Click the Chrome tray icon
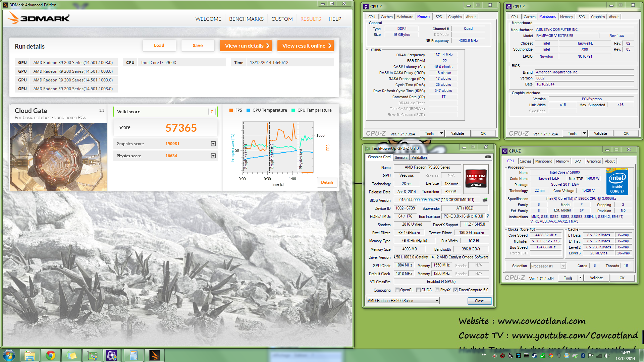644x362 pixels. (551, 356)
